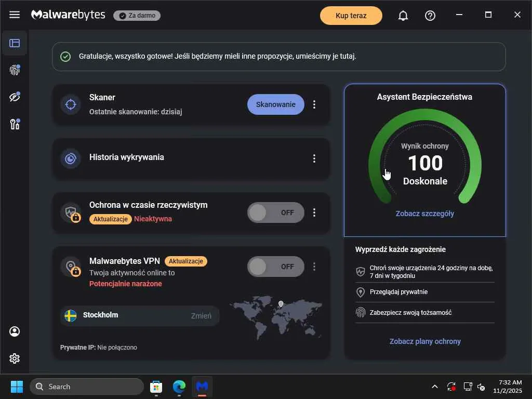Image resolution: width=532 pixels, height=399 pixels.
Task: Click the Skaner crosshair icon
Action: [x=71, y=104]
